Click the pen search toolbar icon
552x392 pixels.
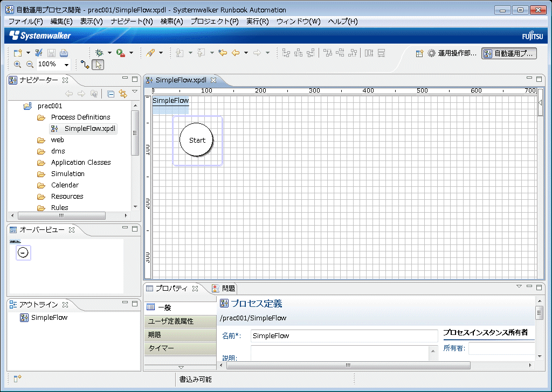point(151,53)
